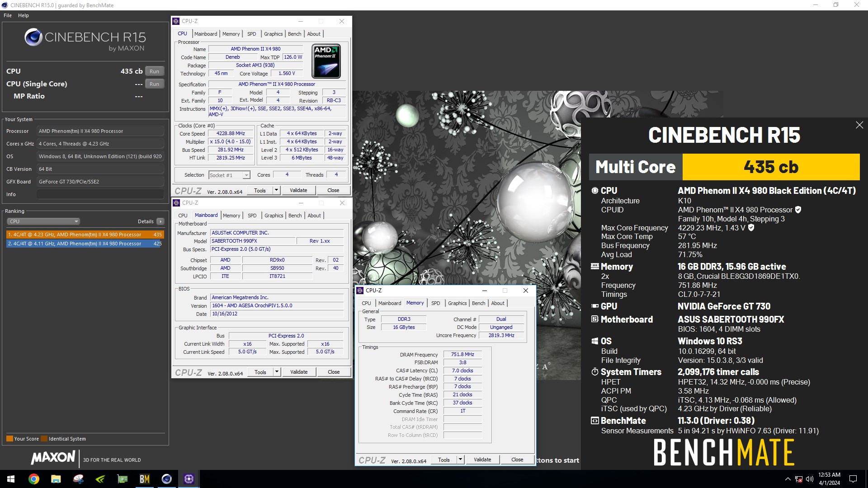Click the ranking Details arrow icon
This screenshot has height=488, width=868.
[x=160, y=221]
